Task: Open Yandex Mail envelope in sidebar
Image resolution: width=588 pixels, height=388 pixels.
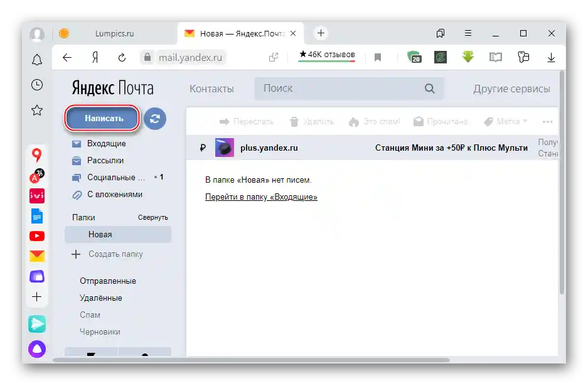Action: click(x=37, y=256)
